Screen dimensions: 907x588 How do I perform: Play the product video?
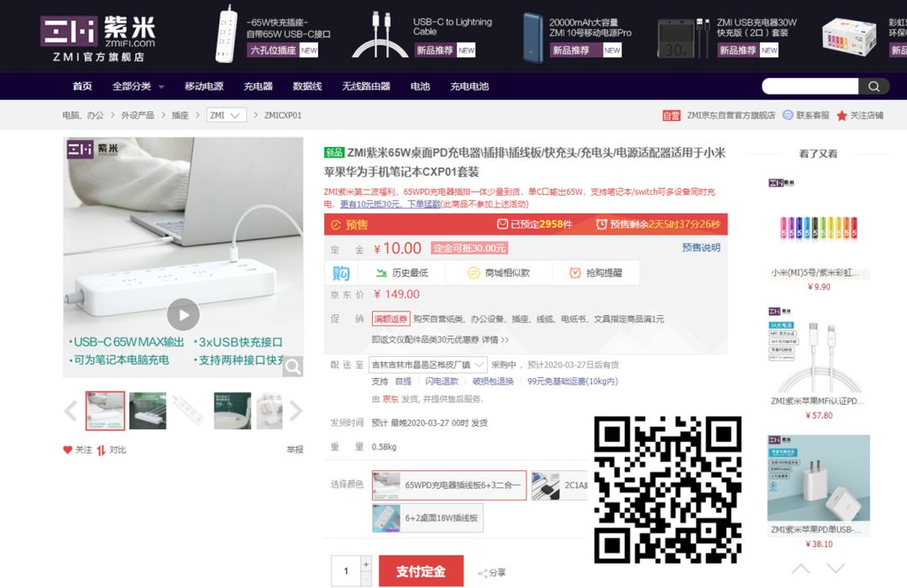(183, 315)
